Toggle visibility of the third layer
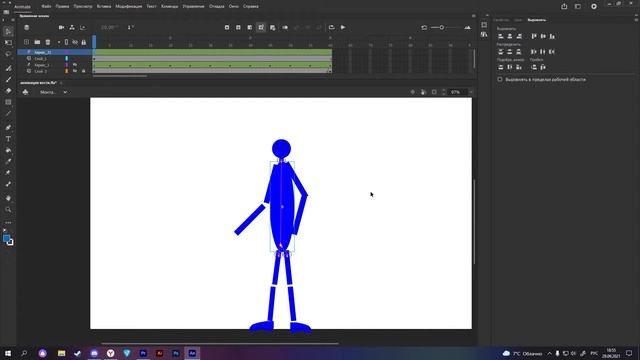 (75, 64)
